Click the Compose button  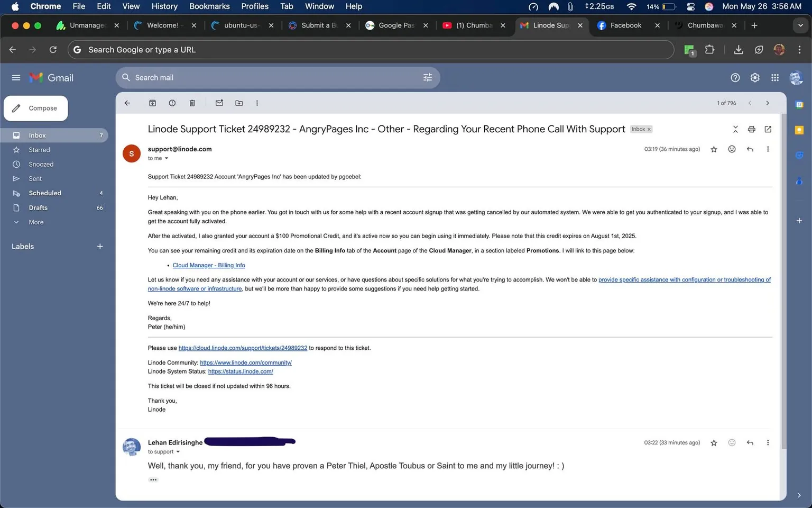coord(35,108)
